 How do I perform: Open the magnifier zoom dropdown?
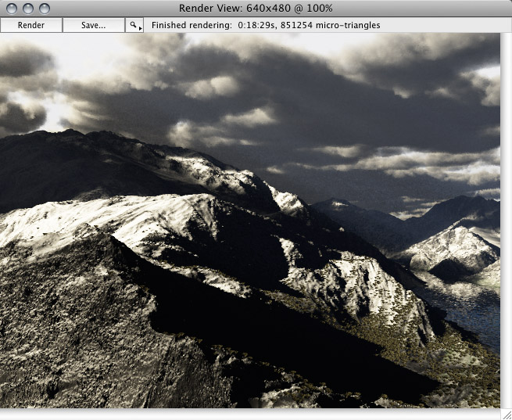(134, 25)
